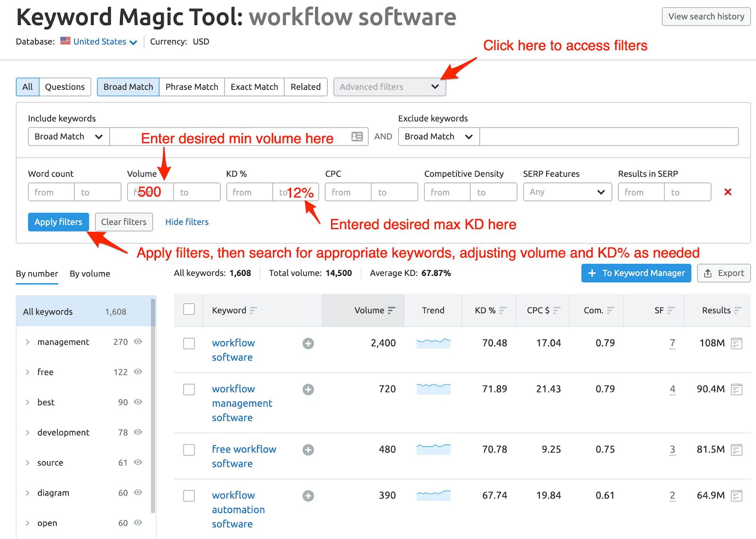Screen dimensions: 756x539
Task: Sort by Com. column sort icon
Action: [610, 310]
